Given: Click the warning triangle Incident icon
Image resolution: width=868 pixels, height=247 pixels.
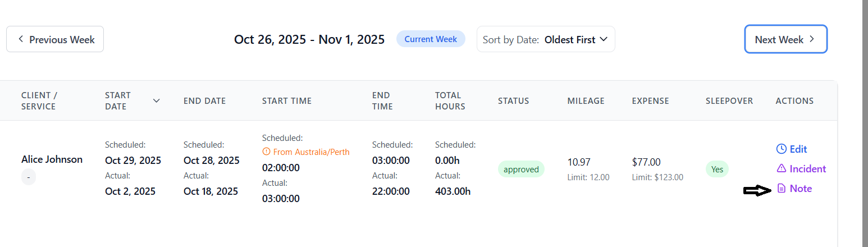Looking at the screenshot, I should (781, 168).
